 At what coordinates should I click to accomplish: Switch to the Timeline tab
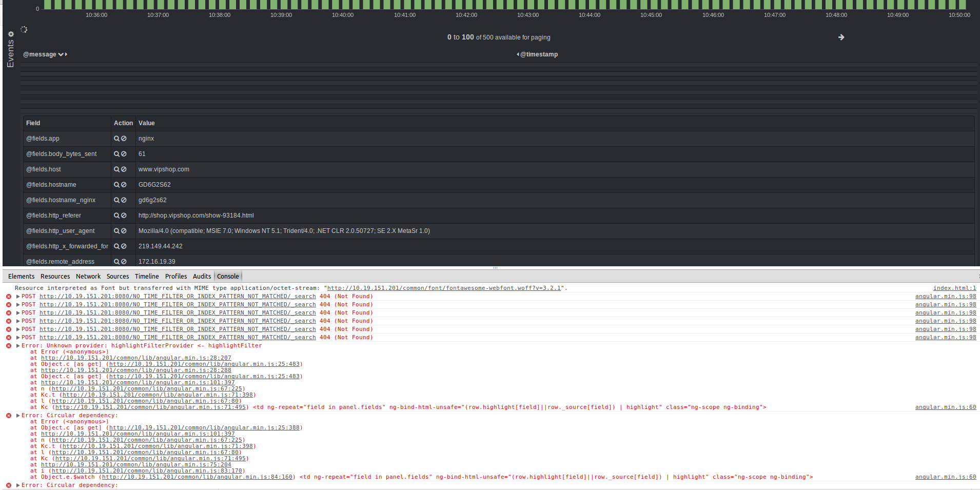click(x=147, y=277)
